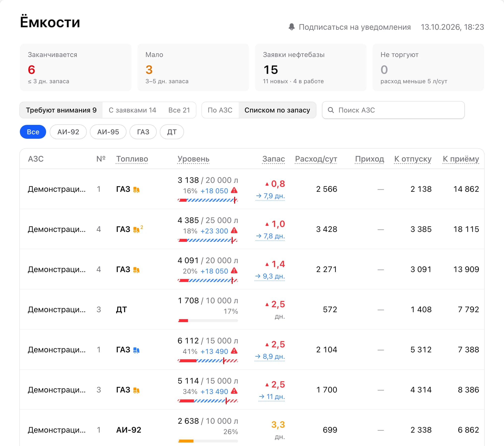Open the Требуют внимания 9 tab

coord(61,110)
